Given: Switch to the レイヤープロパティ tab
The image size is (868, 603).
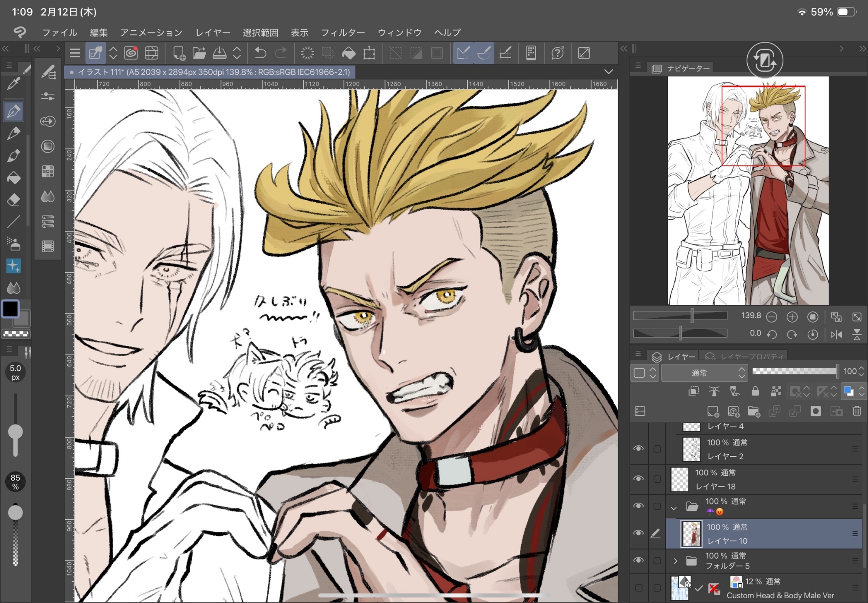Looking at the screenshot, I should (x=745, y=357).
